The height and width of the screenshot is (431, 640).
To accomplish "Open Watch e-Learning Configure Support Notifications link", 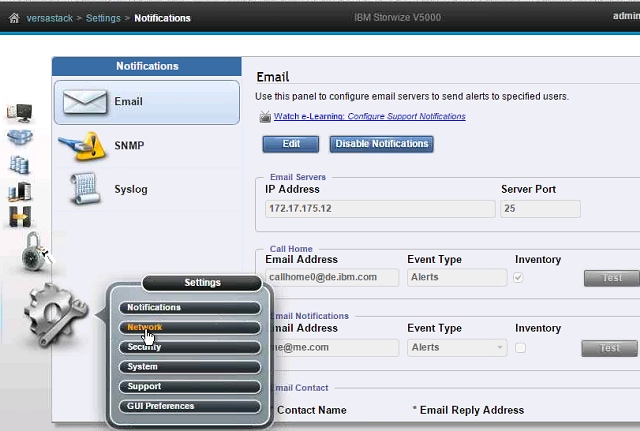I will point(369,116).
